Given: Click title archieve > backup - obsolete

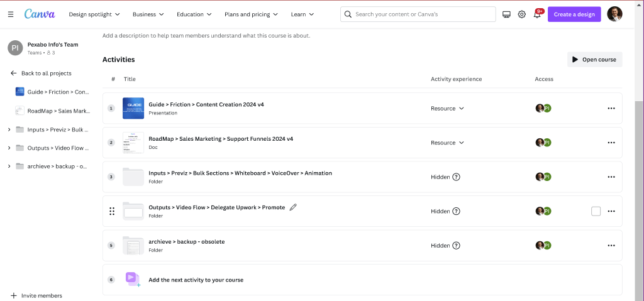Looking at the screenshot, I should point(186,242).
